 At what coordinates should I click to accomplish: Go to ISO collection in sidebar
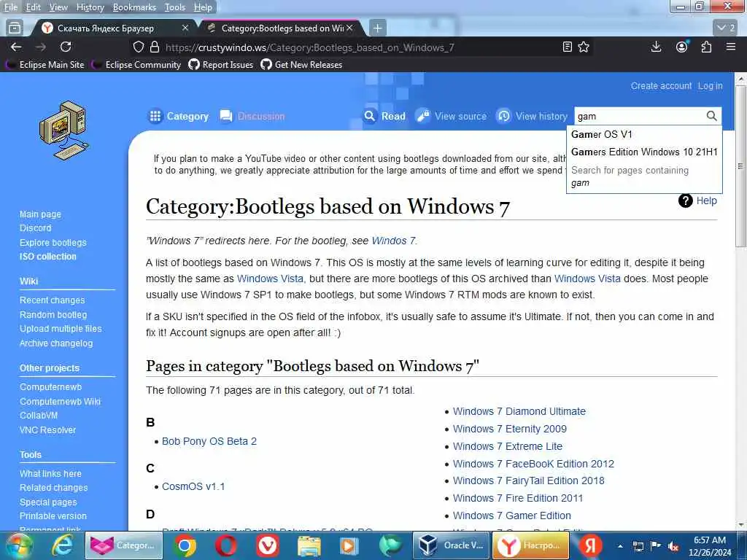pyautogui.click(x=47, y=256)
